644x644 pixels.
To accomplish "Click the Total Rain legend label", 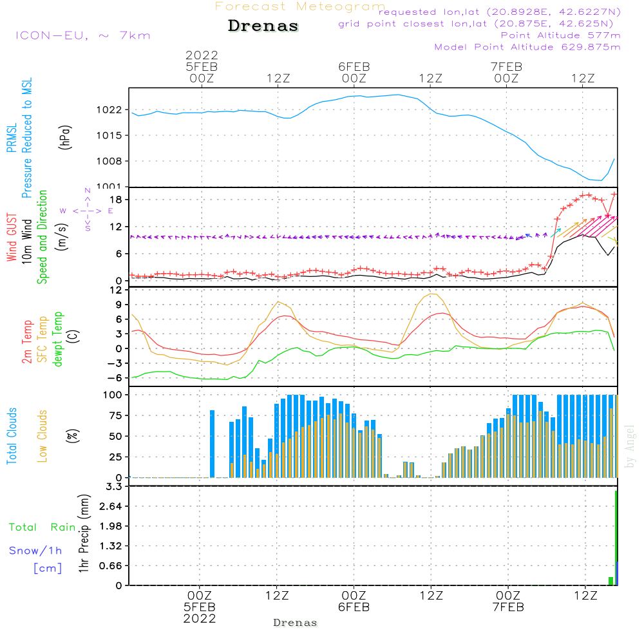I will point(43,527).
